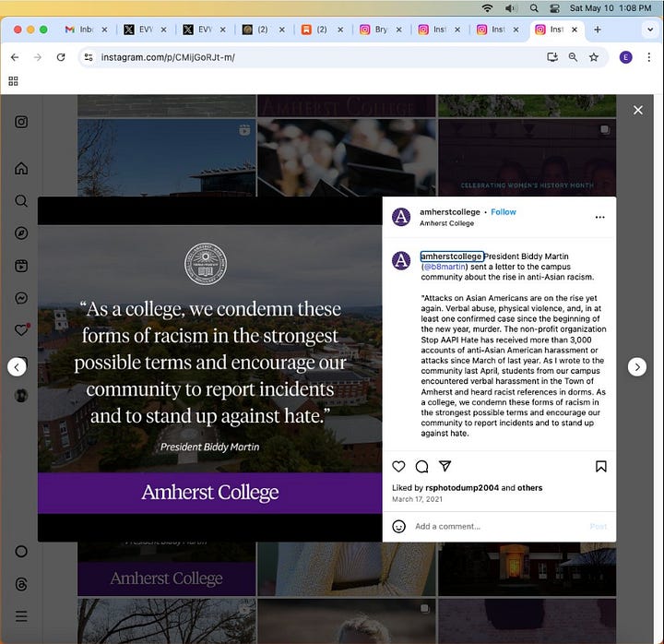Switch to orange (2) browser tab
This screenshot has width=664, height=644.
pos(315,30)
